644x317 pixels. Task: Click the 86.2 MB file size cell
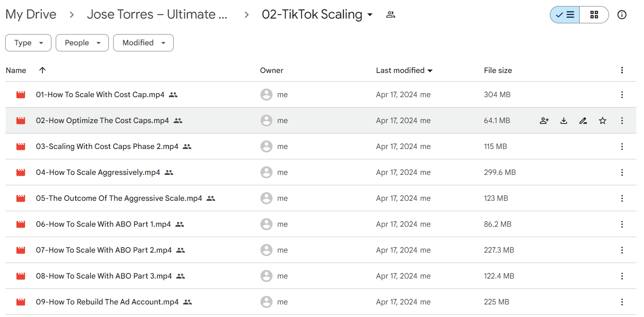[x=498, y=224]
